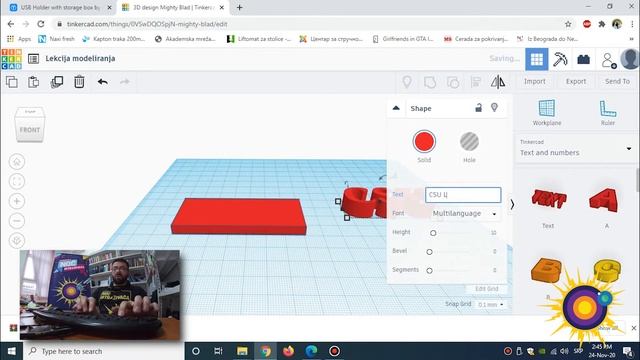Screen dimensions: 640x360
Task: Click the Tinkercad logo
Action: (11, 59)
